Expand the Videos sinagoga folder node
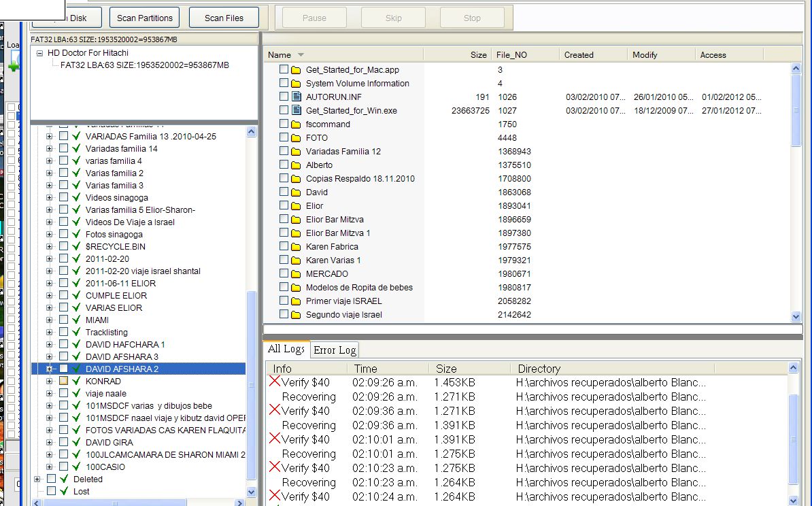Viewport: 812px width, 506px height. tap(49, 197)
